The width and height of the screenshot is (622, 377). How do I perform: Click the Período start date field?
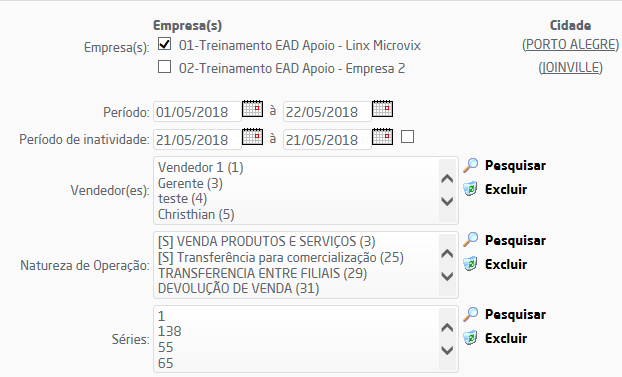[197, 112]
